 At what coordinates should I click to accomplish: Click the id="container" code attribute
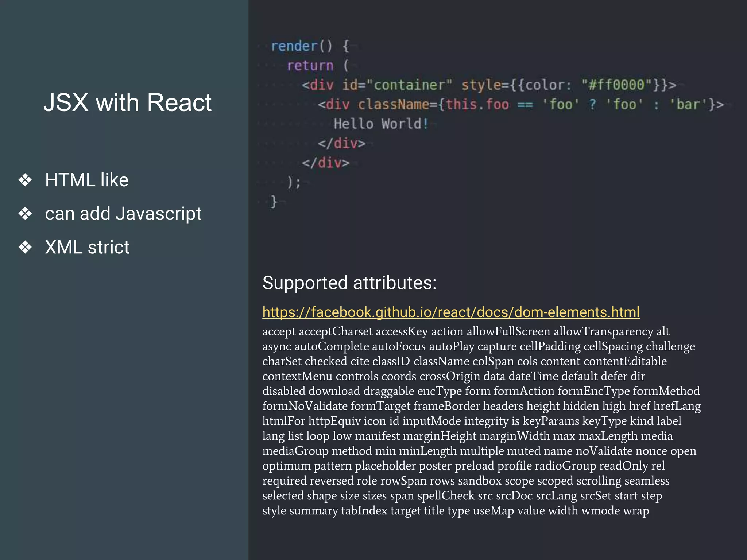point(397,85)
